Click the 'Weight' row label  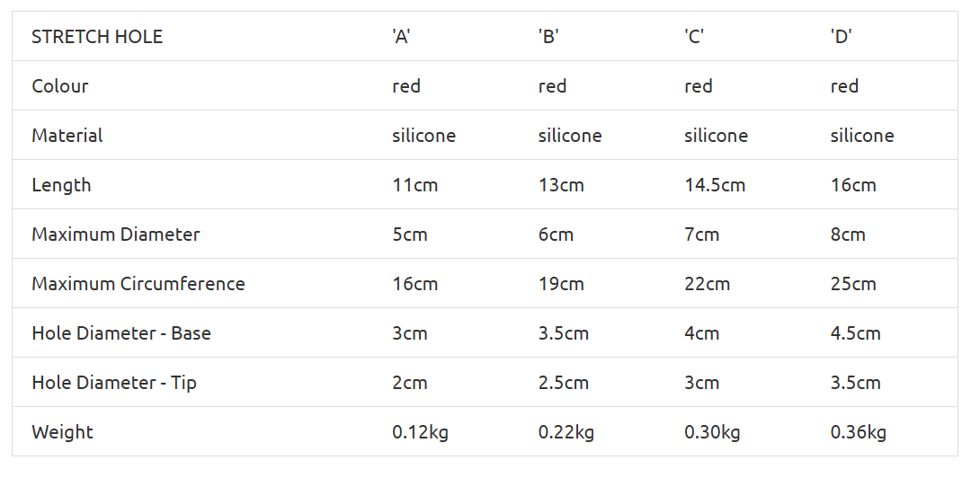(63, 432)
